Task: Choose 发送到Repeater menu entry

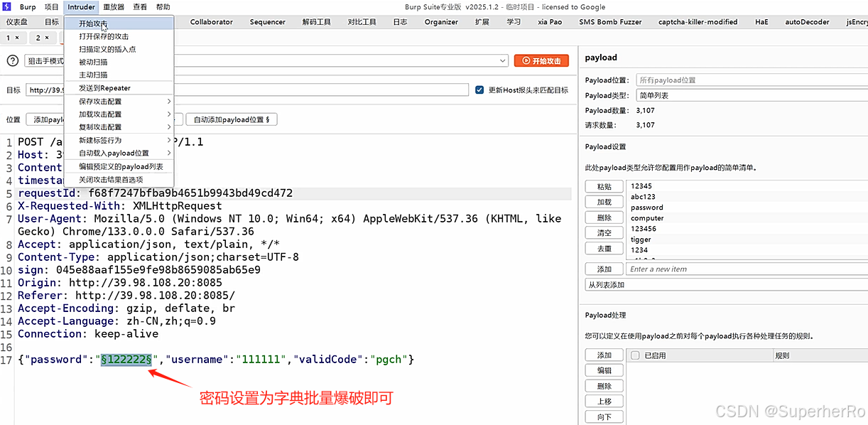Action: point(119,88)
